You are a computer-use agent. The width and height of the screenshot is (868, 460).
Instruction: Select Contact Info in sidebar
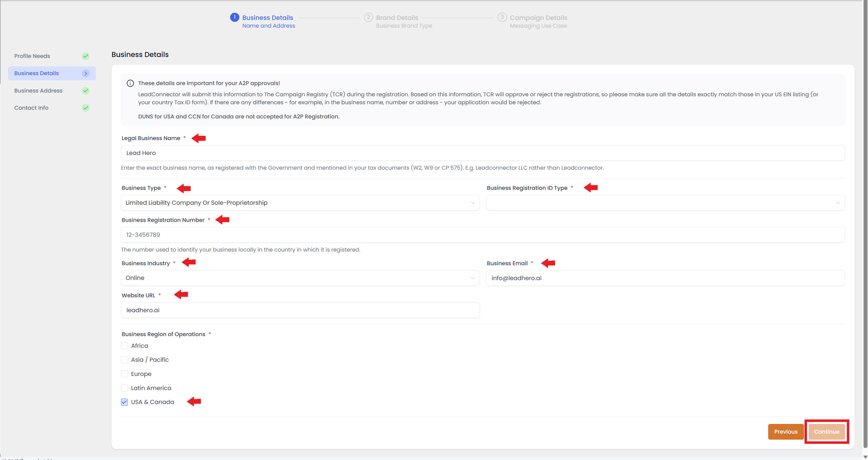coord(31,108)
